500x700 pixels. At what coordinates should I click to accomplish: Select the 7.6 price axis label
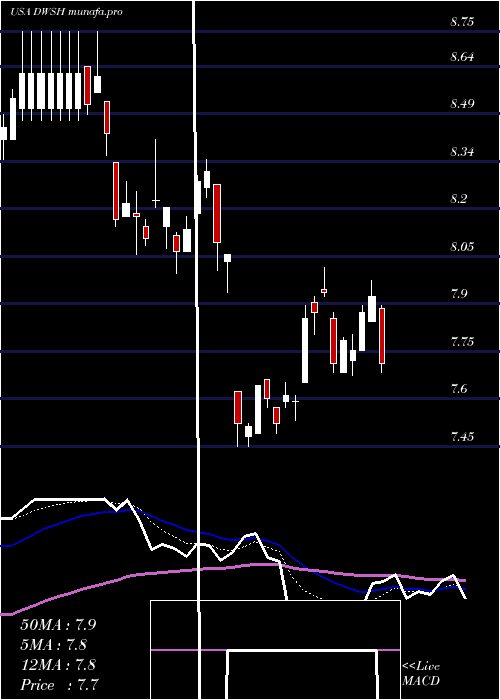point(458,389)
